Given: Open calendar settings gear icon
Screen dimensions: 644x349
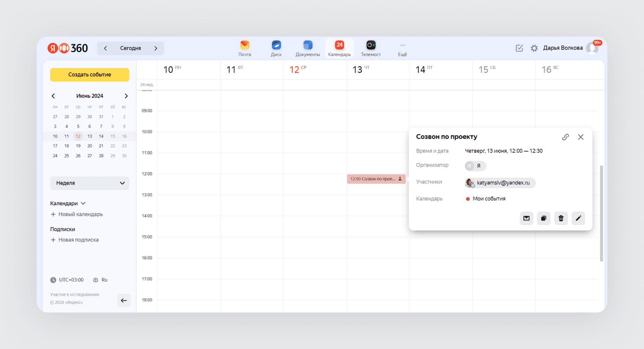Looking at the screenshot, I should tap(534, 48).
